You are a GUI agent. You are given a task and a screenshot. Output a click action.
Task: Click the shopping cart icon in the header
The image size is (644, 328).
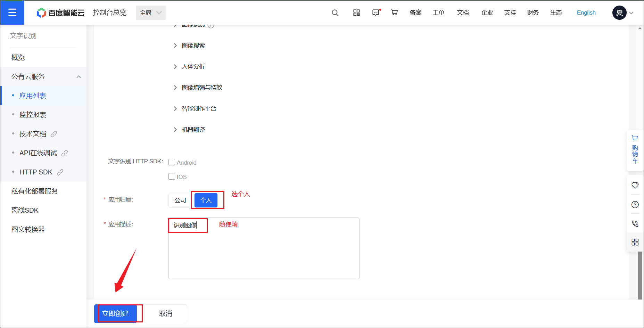tap(394, 13)
